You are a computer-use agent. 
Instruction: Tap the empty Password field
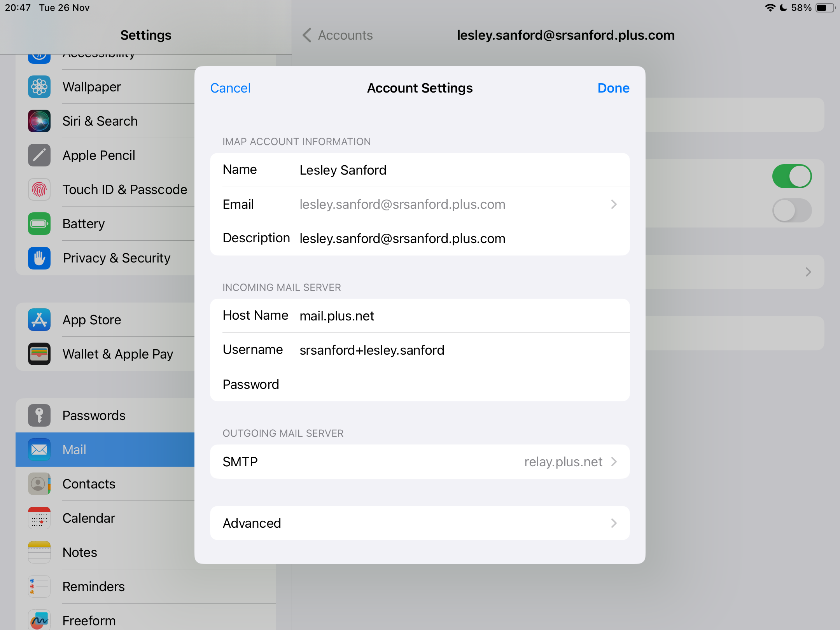(x=420, y=384)
